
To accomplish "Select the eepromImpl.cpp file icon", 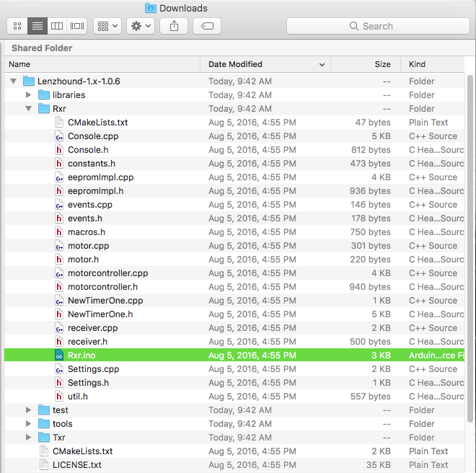I will click(59, 177).
